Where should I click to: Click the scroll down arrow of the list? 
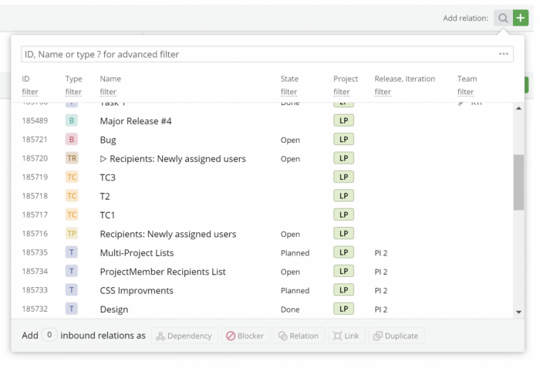tap(518, 312)
